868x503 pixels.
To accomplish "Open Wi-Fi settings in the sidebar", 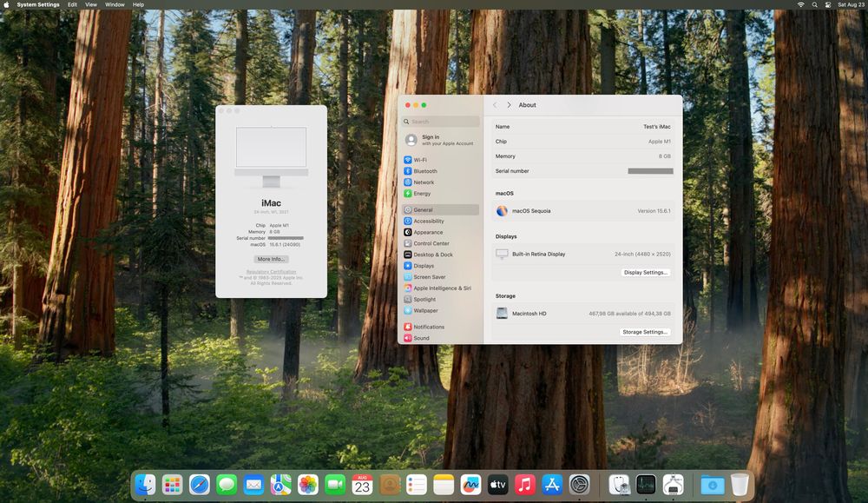I will point(419,160).
